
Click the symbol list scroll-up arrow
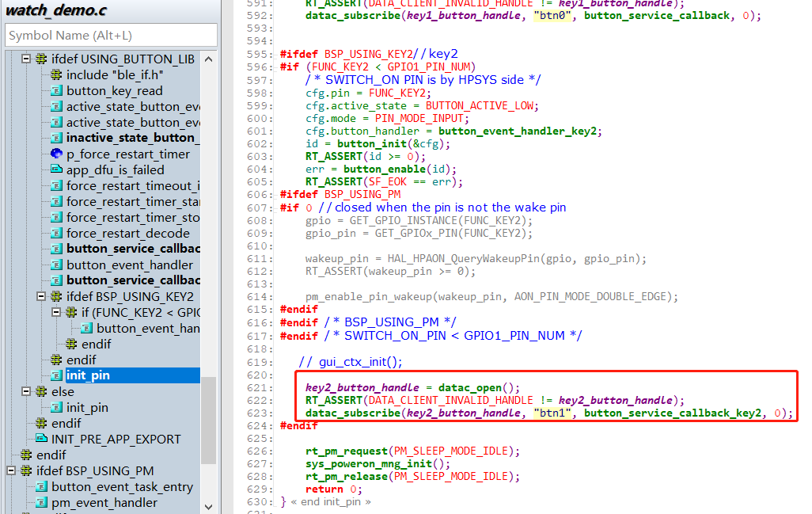[209, 59]
